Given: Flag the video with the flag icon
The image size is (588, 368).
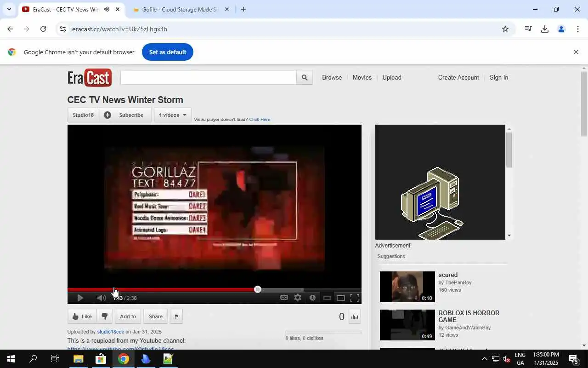Looking at the screenshot, I should (x=176, y=316).
